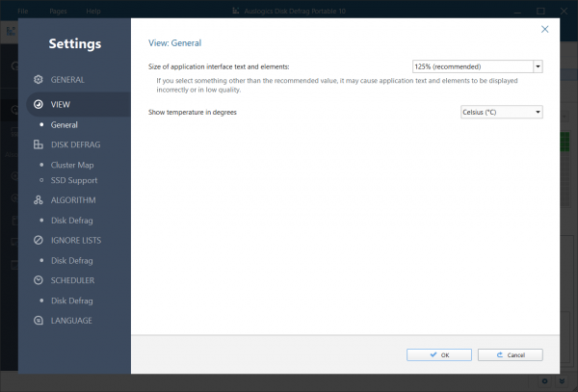Select Disk Defrag under Algorithm
The image size is (578, 392).
coord(73,221)
